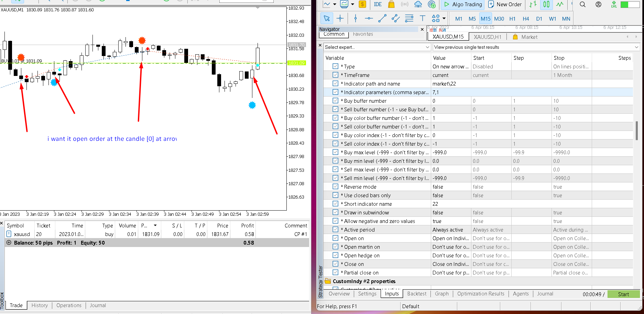Open View previous single test results dropdown
Screen dimensions: 644x314
(536, 47)
